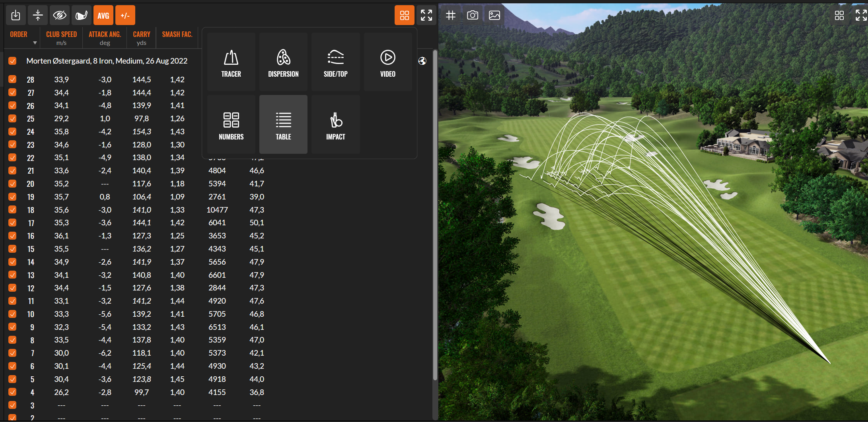Open the Video view

click(x=387, y=62)
